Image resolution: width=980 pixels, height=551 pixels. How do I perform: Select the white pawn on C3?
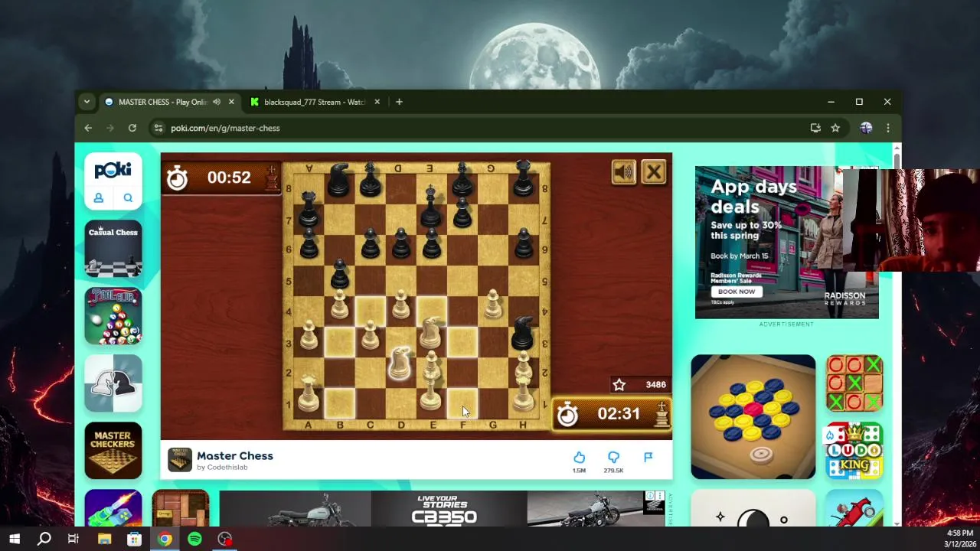click(370, 335)
